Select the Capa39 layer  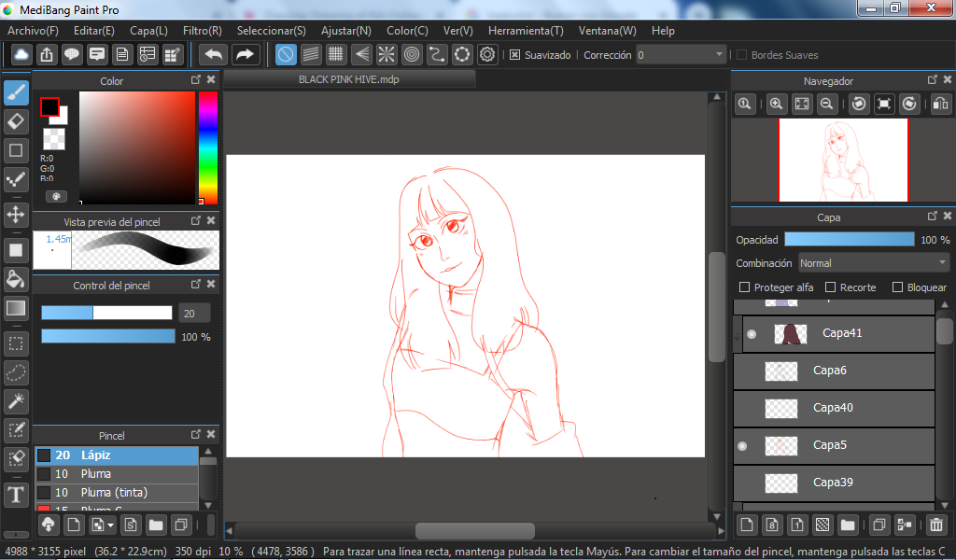click(x=834, y=483)
